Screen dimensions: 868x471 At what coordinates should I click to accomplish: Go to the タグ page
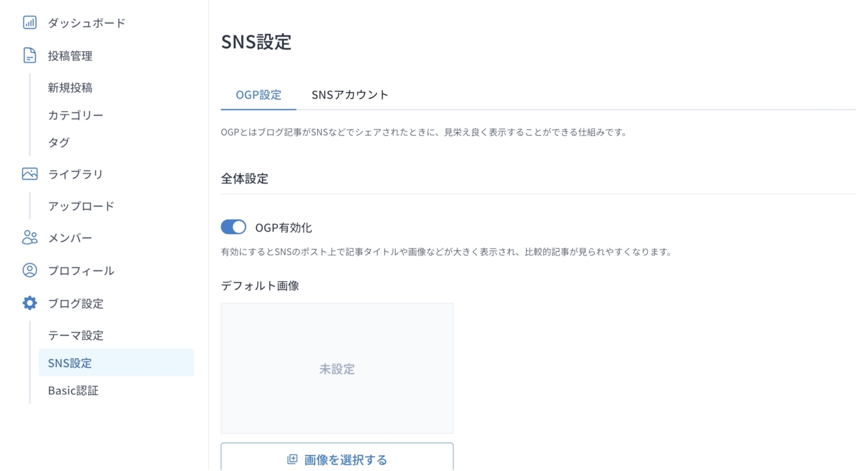[59, 142]
